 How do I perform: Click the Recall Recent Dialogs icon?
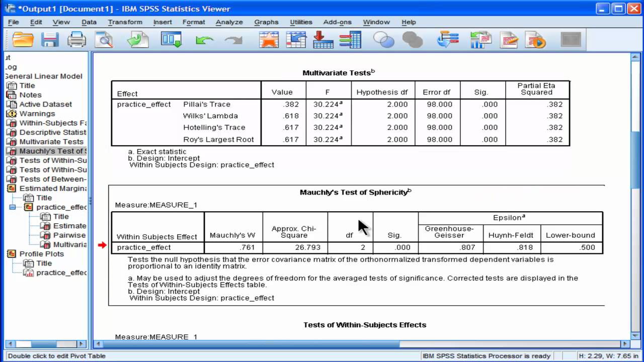point(171,40)
